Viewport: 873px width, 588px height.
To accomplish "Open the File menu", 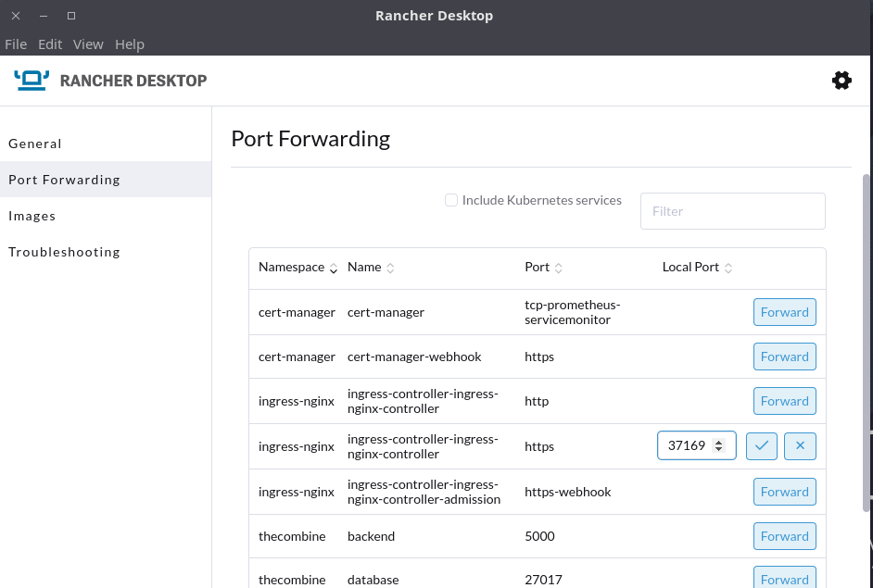I will tap(16, 44).
